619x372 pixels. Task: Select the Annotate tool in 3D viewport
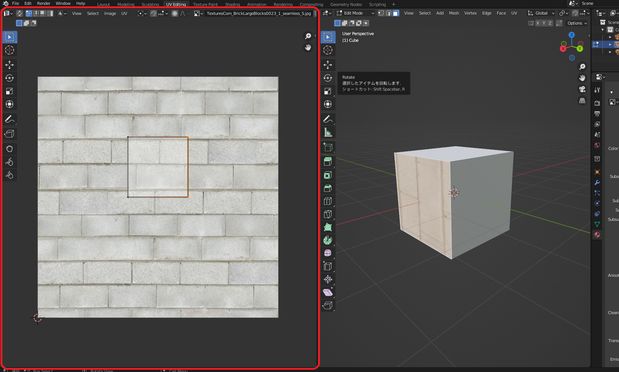click(x=328, y=119)
